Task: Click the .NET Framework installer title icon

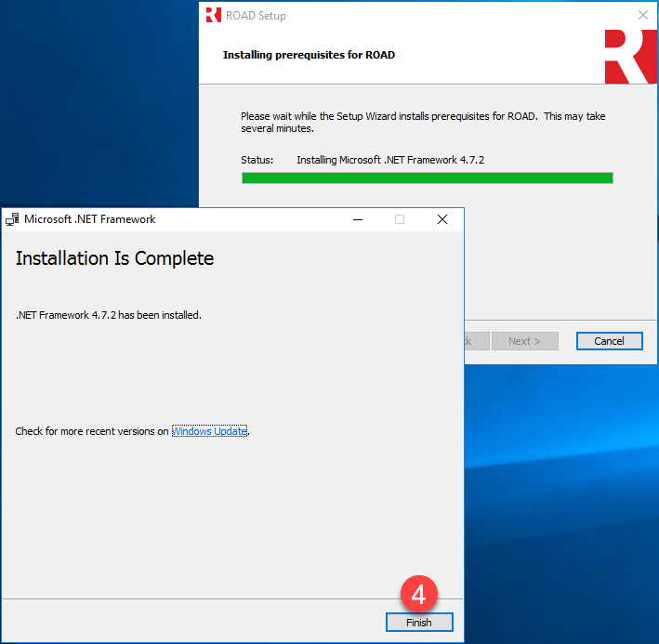Action: [x=13, y=220]
